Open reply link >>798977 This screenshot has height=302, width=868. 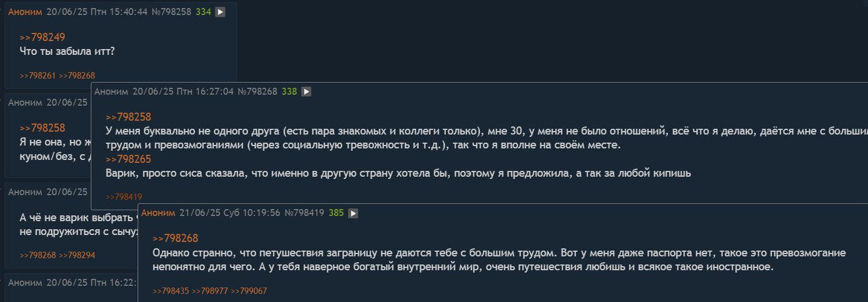click(x=210, y=292)
